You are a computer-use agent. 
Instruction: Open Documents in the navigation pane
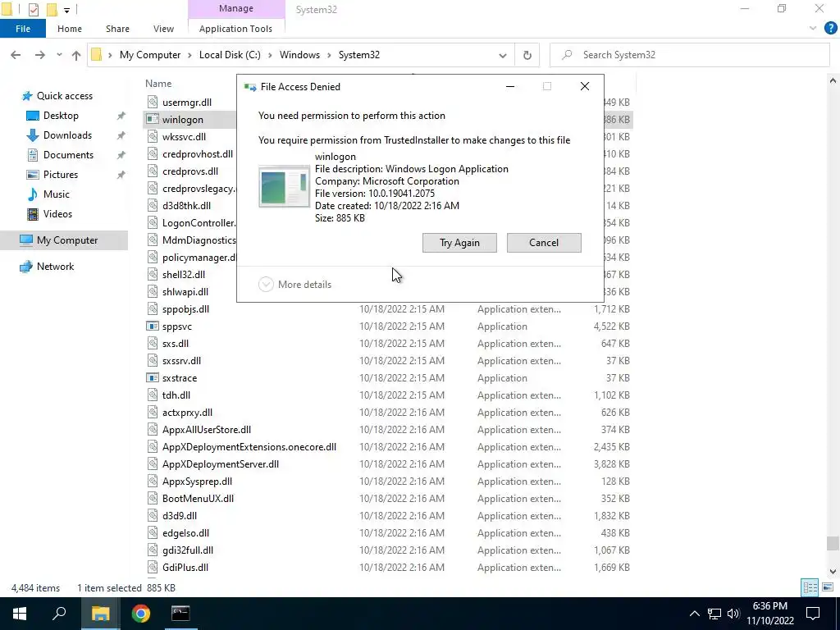click(68, 155)
